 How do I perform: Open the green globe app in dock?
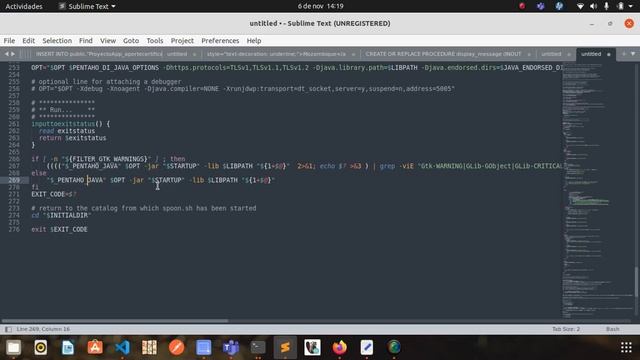(394, 347)
